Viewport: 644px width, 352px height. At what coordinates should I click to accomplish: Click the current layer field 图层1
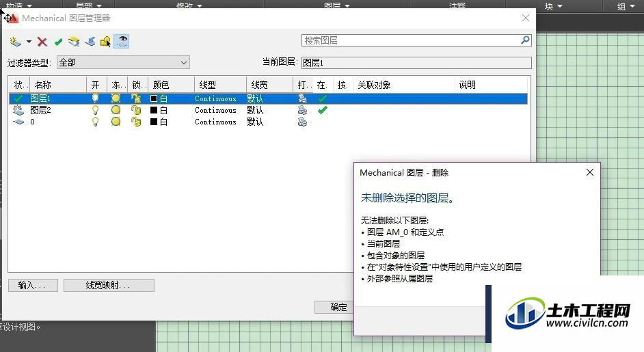tap(416, 63)
